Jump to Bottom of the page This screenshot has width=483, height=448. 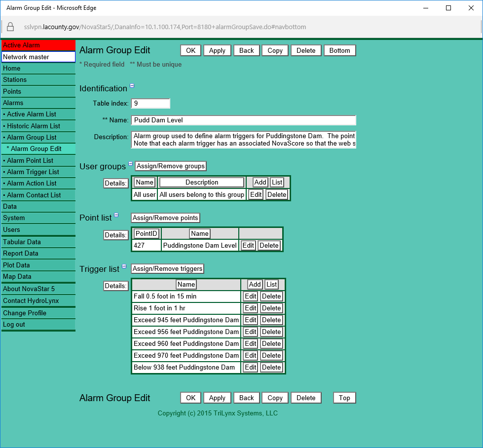coord(339,50)
